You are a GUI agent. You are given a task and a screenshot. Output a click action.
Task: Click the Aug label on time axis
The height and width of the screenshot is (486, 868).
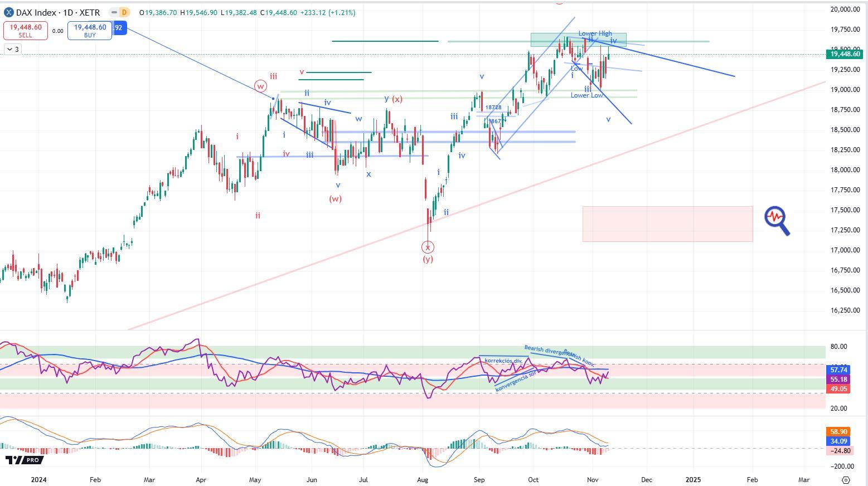pos(423,479)
